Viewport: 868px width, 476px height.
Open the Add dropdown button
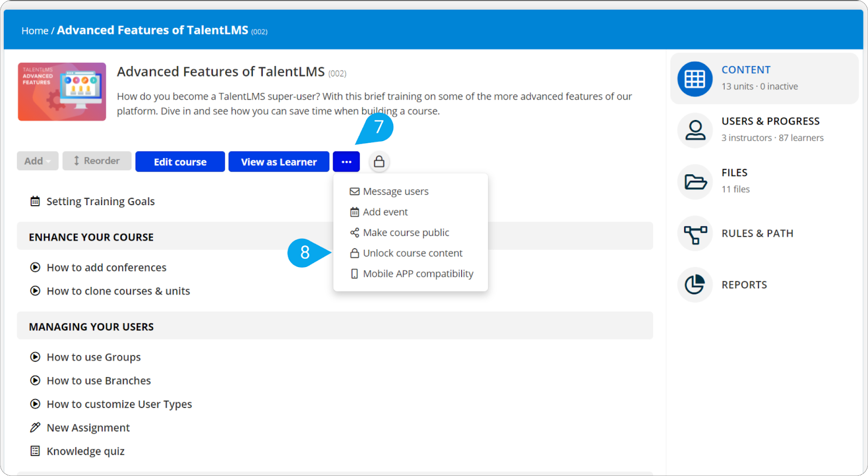[x=37, y=161]
